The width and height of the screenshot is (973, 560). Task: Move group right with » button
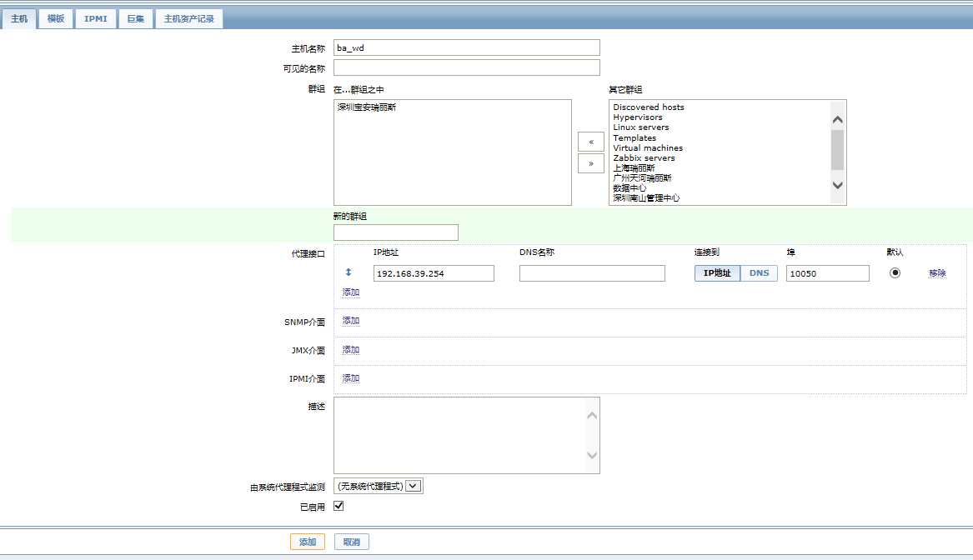coord(591,163)
